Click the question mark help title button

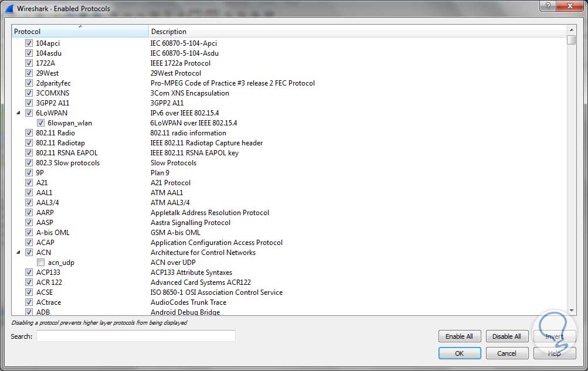click(548, 6)
